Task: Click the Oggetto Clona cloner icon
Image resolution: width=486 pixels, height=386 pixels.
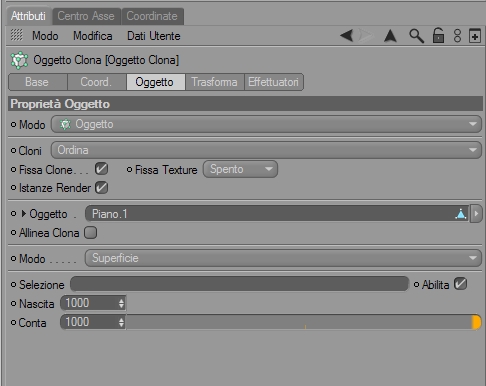Action: click(19, 60)
